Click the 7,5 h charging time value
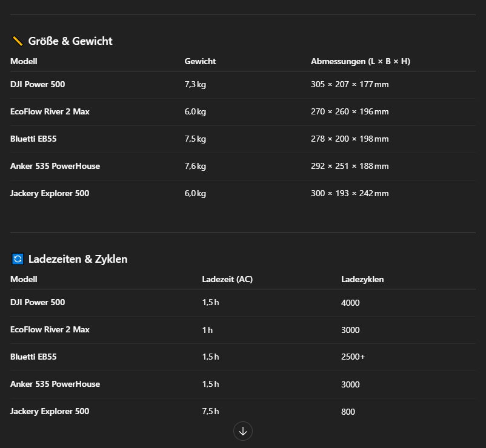This screenshot has height=448, width=486. click(210, 411)
